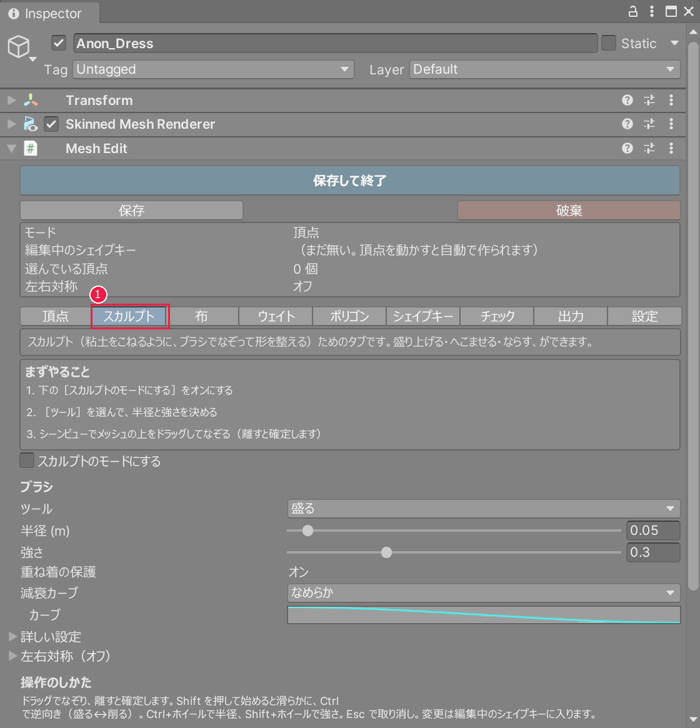Enable スカルプトのモードにする checkbox

tap(27, 461)
